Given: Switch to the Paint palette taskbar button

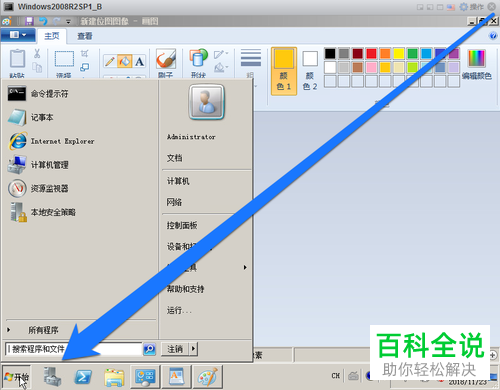Looking at the screenshot, I should click(207, 377).
